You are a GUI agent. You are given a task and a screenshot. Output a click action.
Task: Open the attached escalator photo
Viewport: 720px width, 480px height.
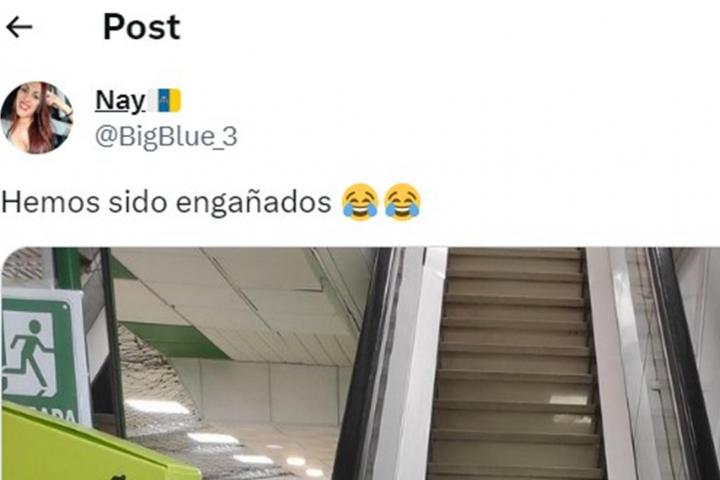tap(360, 364)
